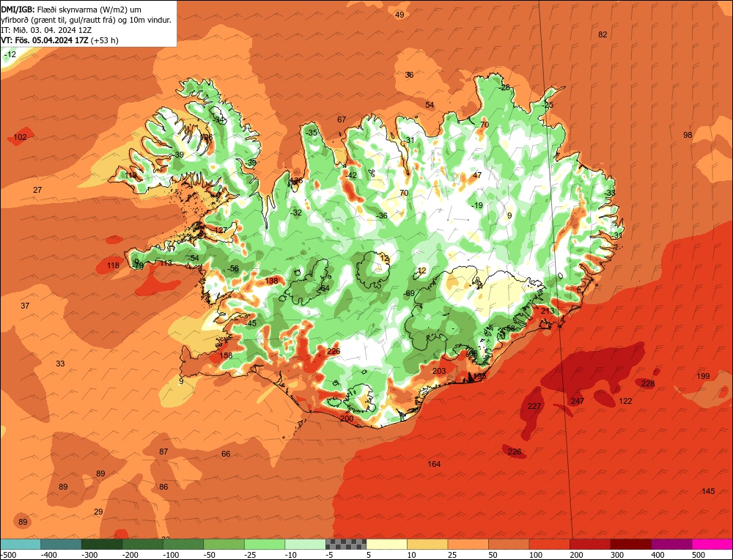Click the flux value '164' on the map
The height and width of the screenshot is (560, 733).
coord(434,464)
